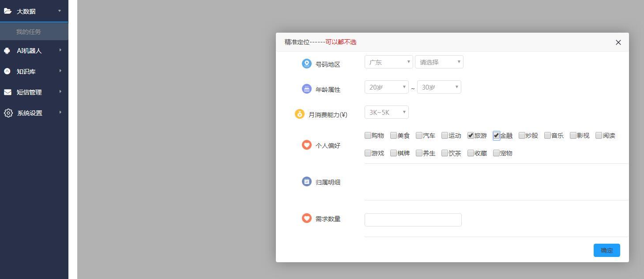The width and height of the screenshot is (644, 279).
Task: Enable the 宠物 preference checkbox
Action: click(496, 153)
